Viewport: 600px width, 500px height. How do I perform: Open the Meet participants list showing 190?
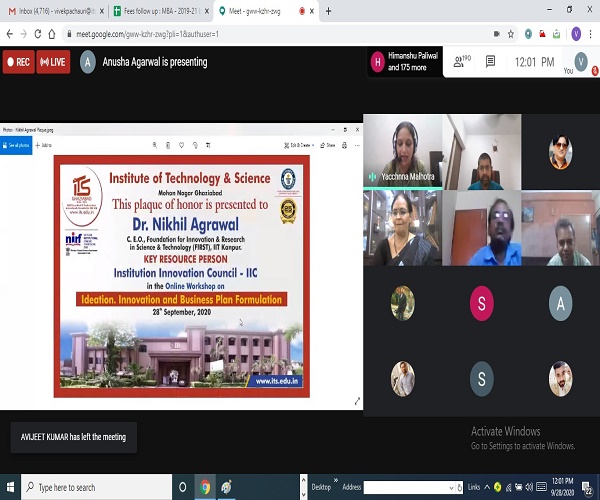461,61
